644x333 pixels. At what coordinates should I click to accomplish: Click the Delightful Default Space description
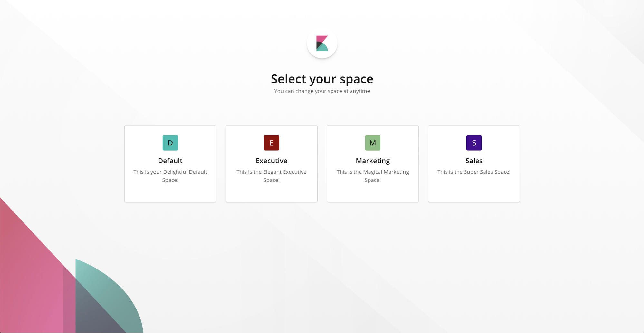(x=170, y=176)
